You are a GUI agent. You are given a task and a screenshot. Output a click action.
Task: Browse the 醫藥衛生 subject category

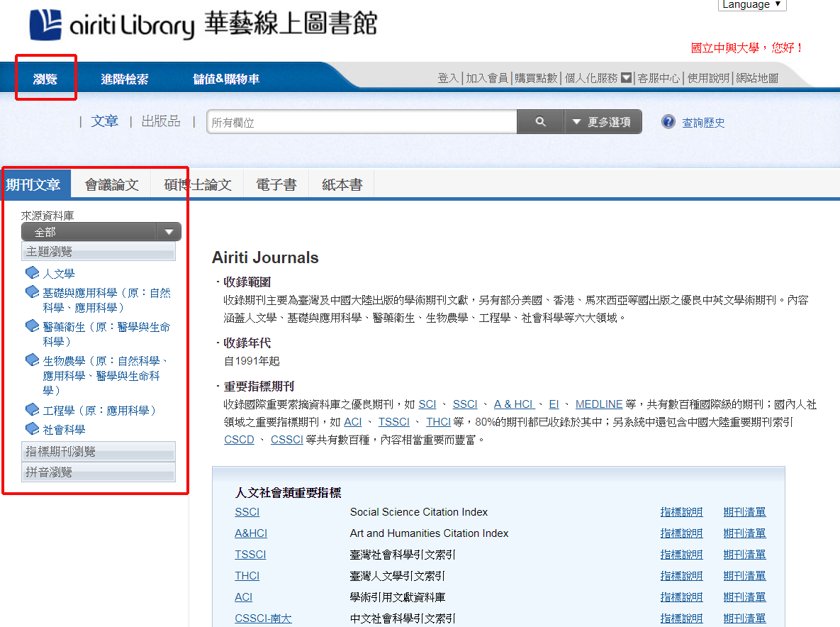click(x=106, y=334)
